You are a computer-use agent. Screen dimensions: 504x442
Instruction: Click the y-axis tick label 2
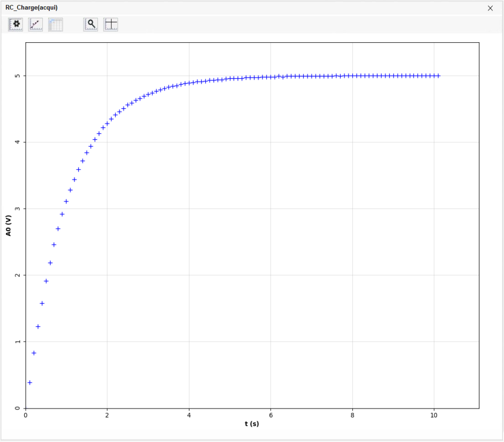point(18,275)
